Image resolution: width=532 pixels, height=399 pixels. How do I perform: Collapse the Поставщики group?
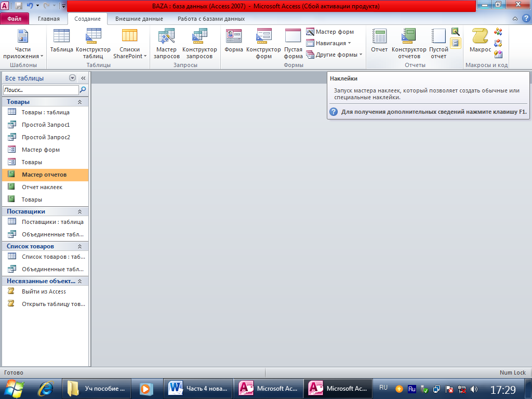[x=79, y=211]
